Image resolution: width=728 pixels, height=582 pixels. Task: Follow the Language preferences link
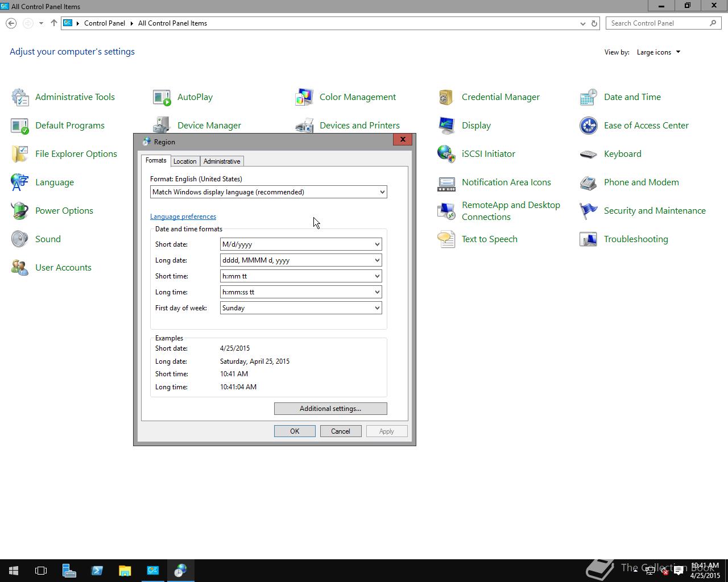(x=183, y=217)
